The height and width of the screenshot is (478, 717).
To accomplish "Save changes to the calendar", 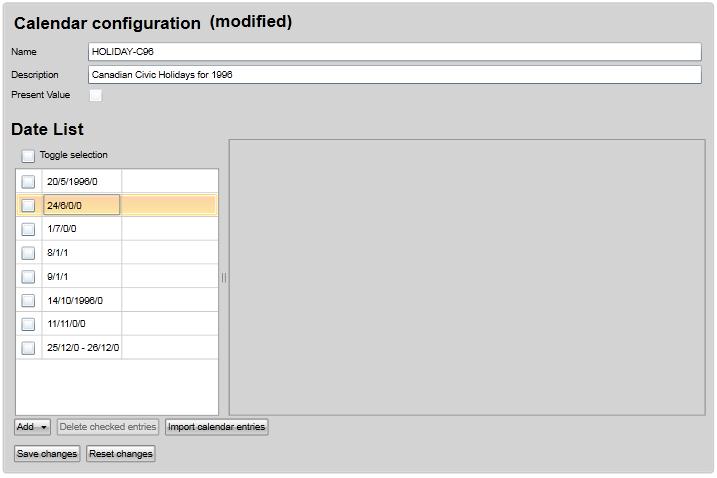I will tap(47, 454).
